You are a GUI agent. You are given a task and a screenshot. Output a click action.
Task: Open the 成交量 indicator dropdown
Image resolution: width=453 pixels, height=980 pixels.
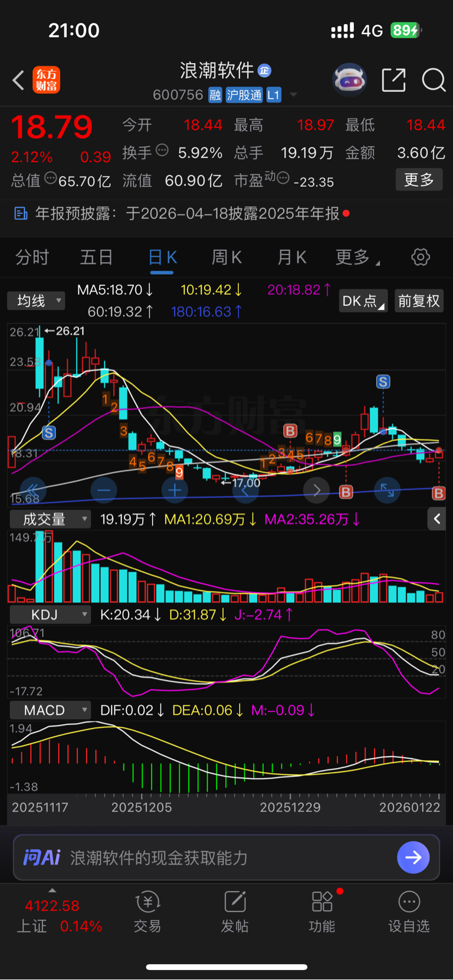coord(50,519)
